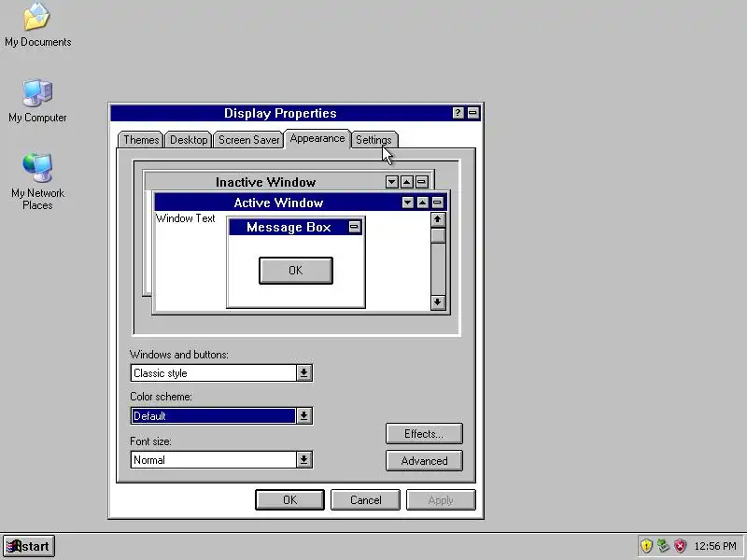Image resolution: width=747 pixels, height=560 pixels.
Task: Click the preview scrollbar thumb
Action: point(438,236)
